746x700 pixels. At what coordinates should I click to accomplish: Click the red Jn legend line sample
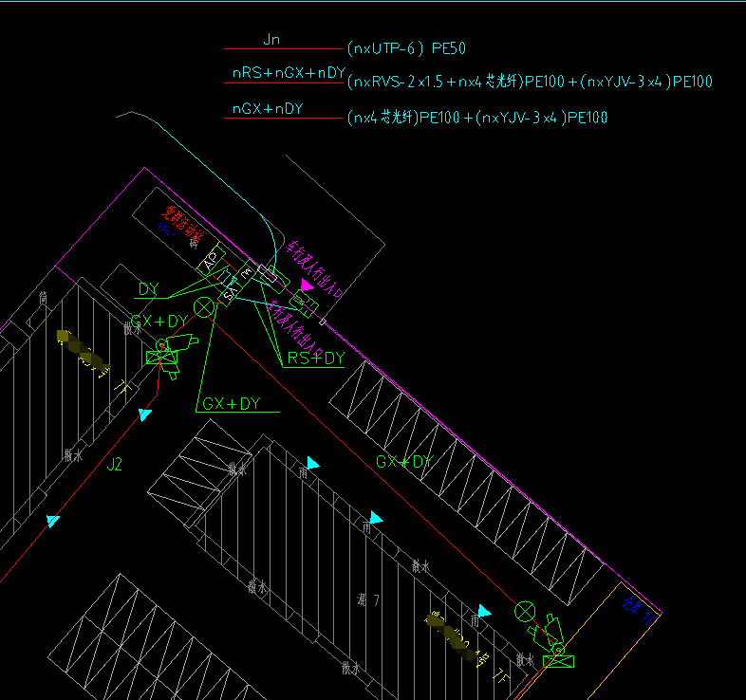click(x=284, y=48)
